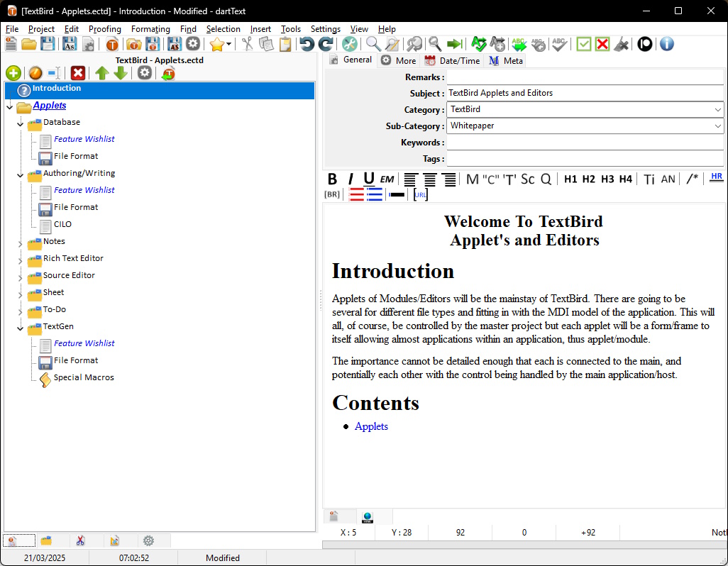Expand the Sheet folder node

21,294
